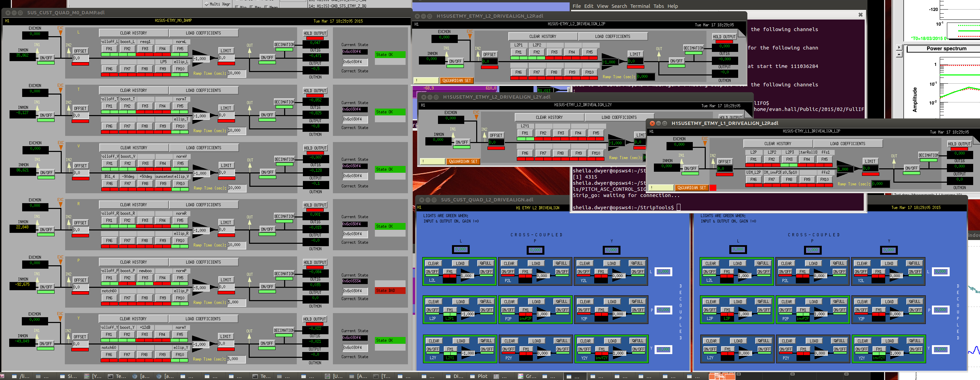Screen dimensions: 980x380
Task: Open FULL display for P2P in left matrix
Action: tap(561, 301)
